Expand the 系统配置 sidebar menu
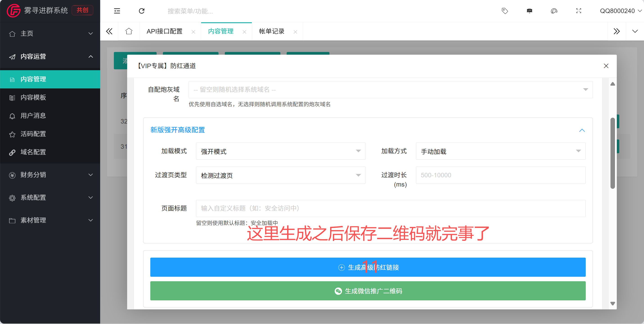This screenshot has height=324, width=644. point(50,198)
